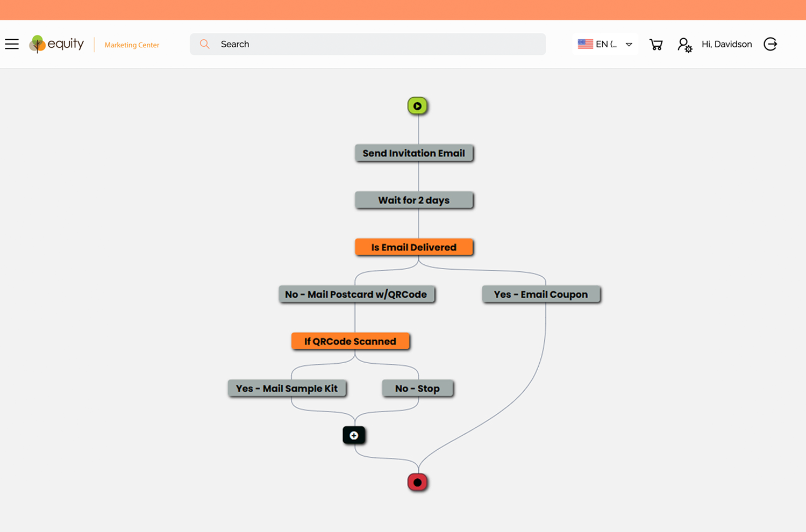The width and height of the screenshot is (806, 532).
Task: Click the black plus merge node
Action: click(354, 435)
